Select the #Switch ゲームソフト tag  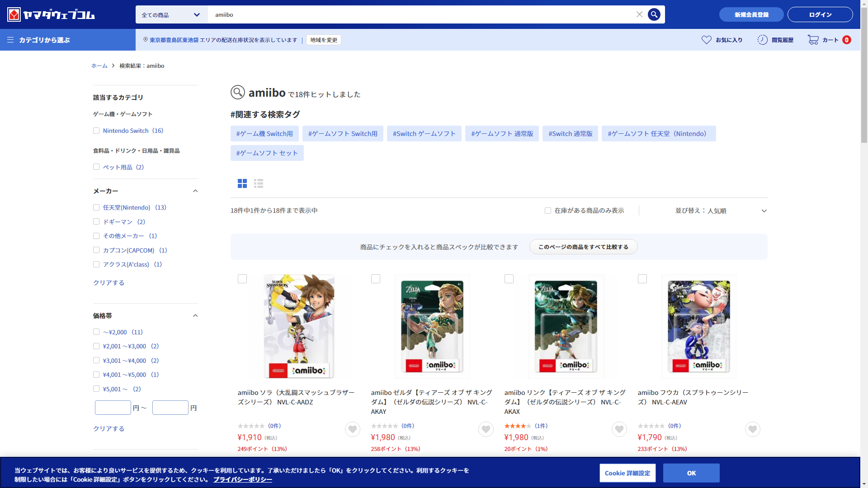coord(424,134)
